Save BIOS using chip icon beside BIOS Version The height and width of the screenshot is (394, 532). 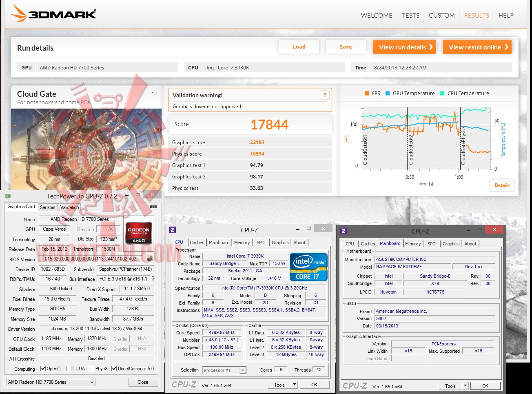(x=149, y=258)
